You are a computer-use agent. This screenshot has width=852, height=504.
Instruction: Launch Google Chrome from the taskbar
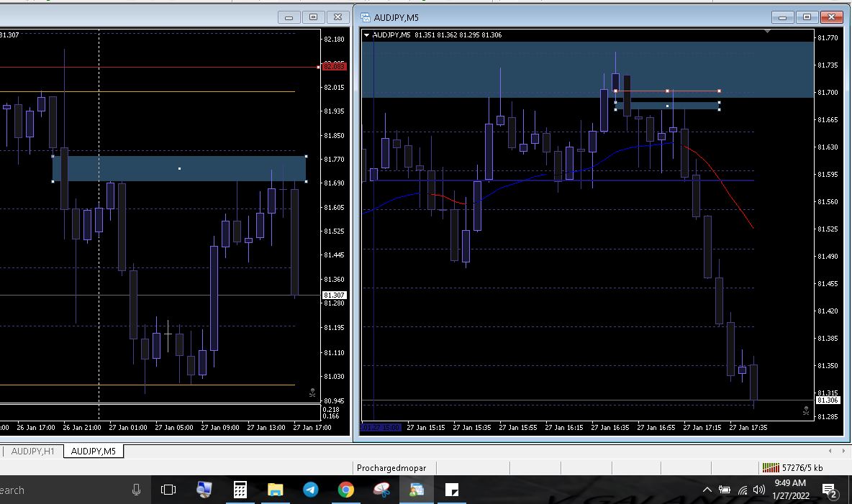point(346,490)
